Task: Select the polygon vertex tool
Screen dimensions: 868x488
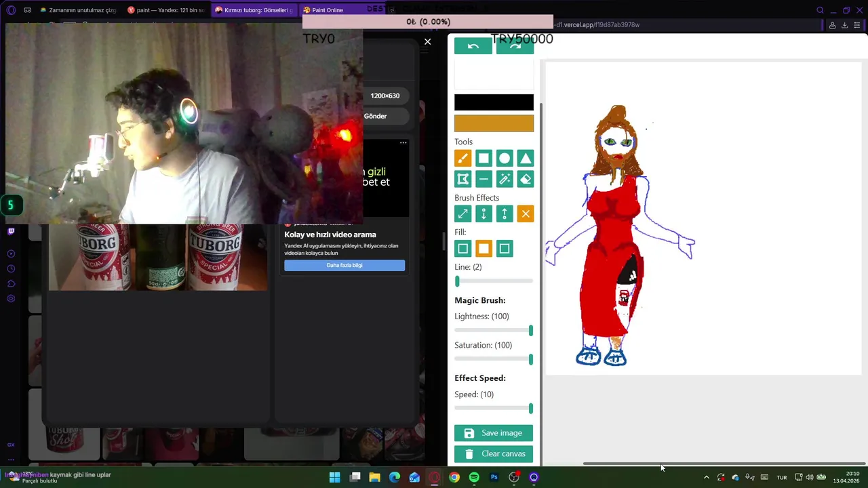Action: (x=462, y=179)
